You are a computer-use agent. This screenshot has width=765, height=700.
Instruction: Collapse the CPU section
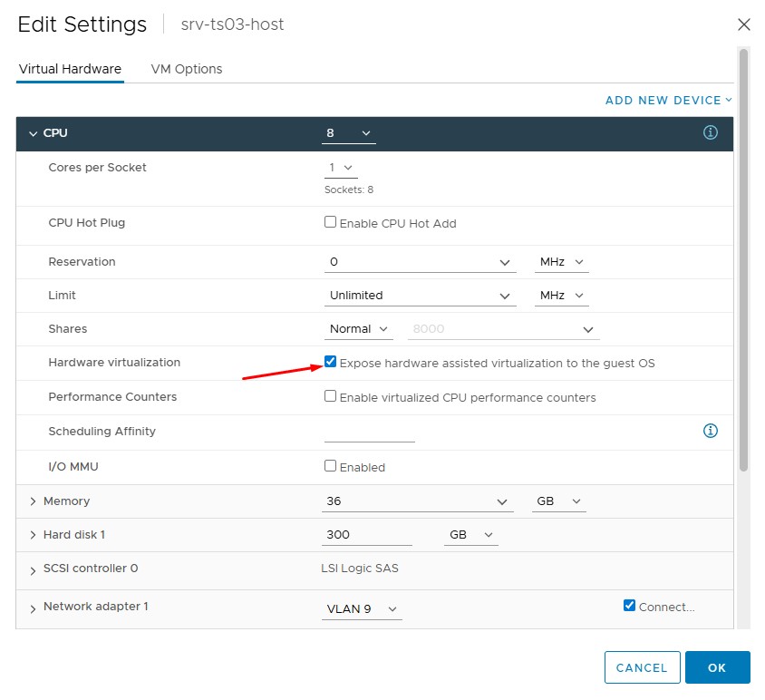(x=34, y=134)
